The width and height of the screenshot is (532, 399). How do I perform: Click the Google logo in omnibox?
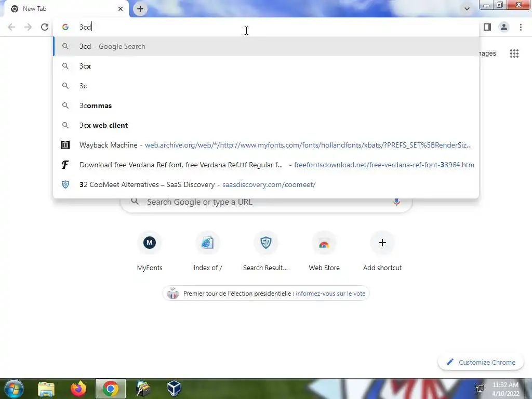(65, 27)
